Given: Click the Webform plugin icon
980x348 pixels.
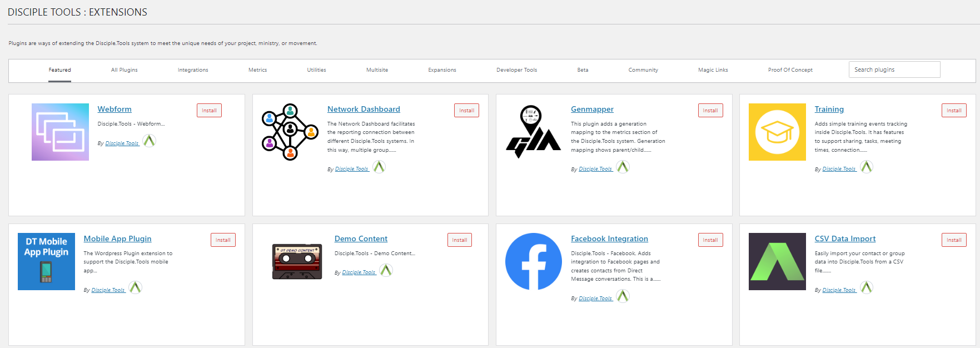Looking at the screenshot, I should click(60, 132).
